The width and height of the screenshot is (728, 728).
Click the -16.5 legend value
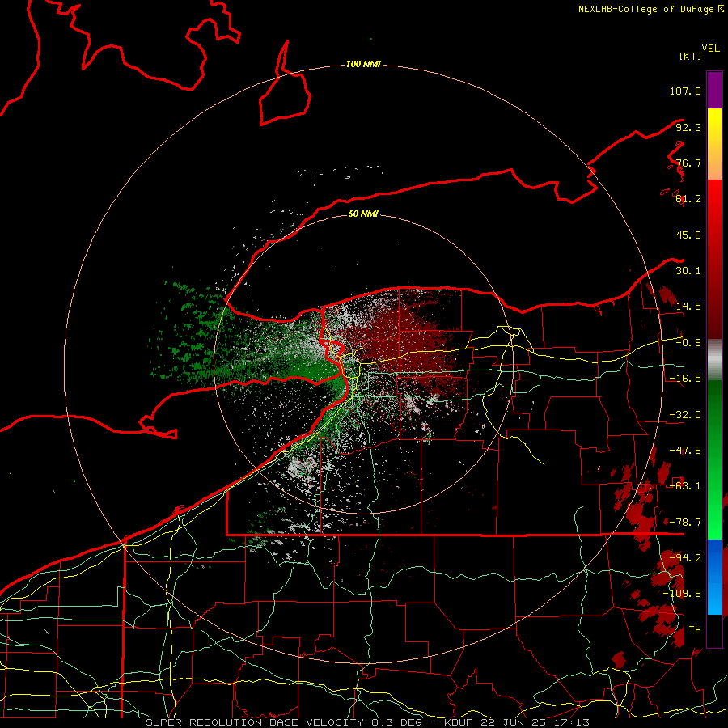685,379
